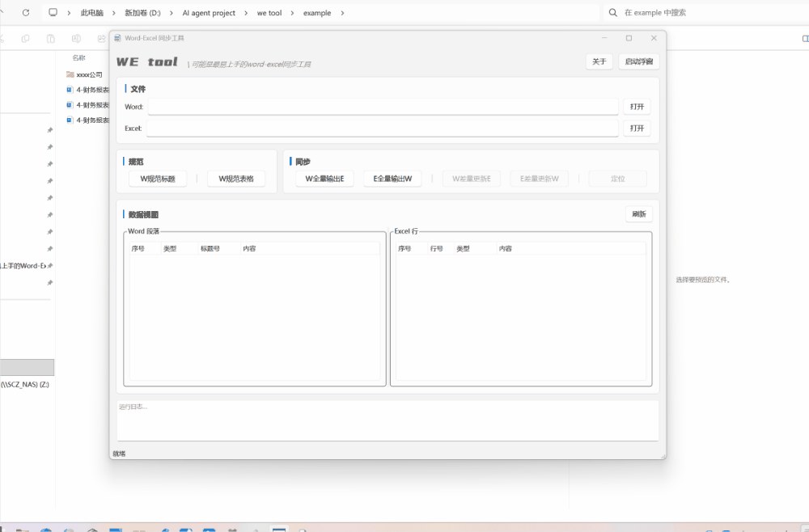Expand the chevron after we tool breadcrumb
Screen dimensions: 809x532
[292, 13]
